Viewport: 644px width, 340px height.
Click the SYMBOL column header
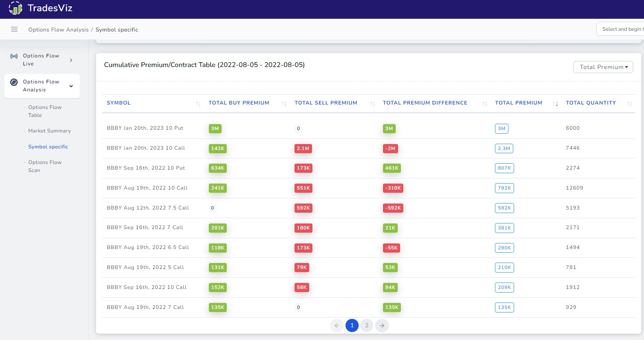click(119, 103)
